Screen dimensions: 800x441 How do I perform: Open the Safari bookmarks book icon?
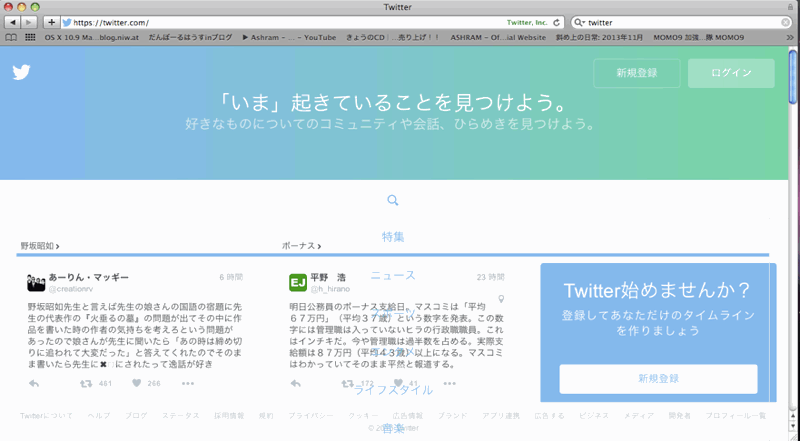[11, 37]
